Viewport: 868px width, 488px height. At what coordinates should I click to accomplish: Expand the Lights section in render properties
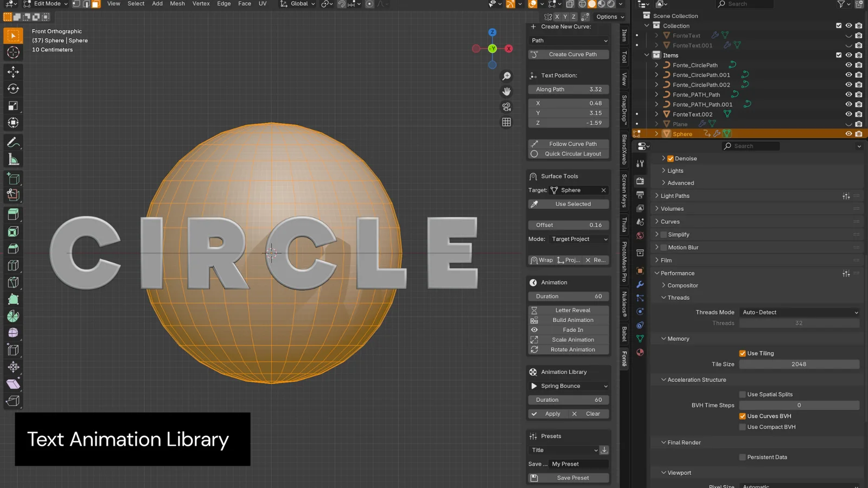[673, 170]
